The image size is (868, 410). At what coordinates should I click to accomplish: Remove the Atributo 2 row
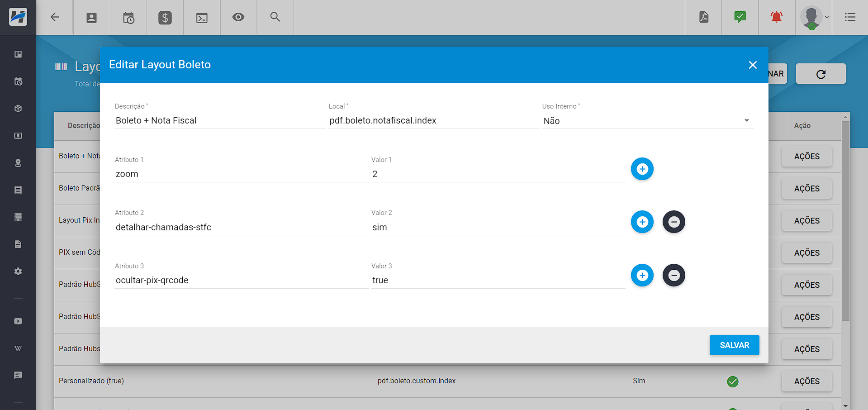674,222
